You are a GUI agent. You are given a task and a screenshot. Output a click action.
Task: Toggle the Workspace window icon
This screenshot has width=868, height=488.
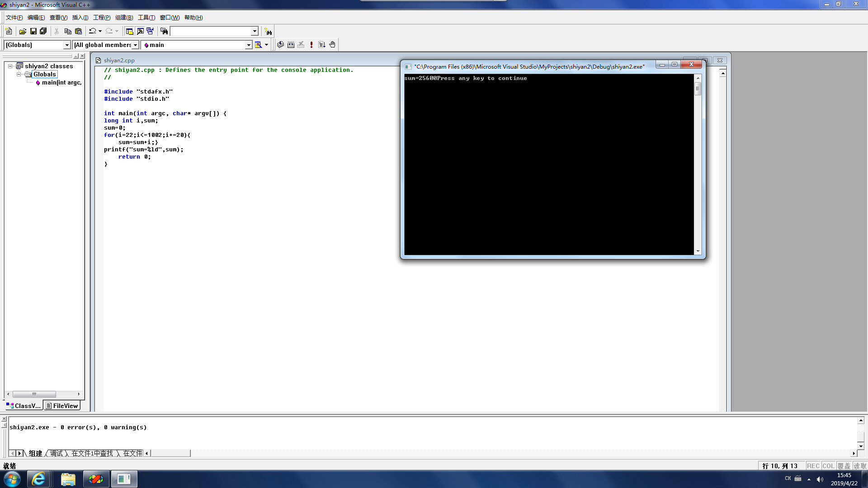pos(129,31)
